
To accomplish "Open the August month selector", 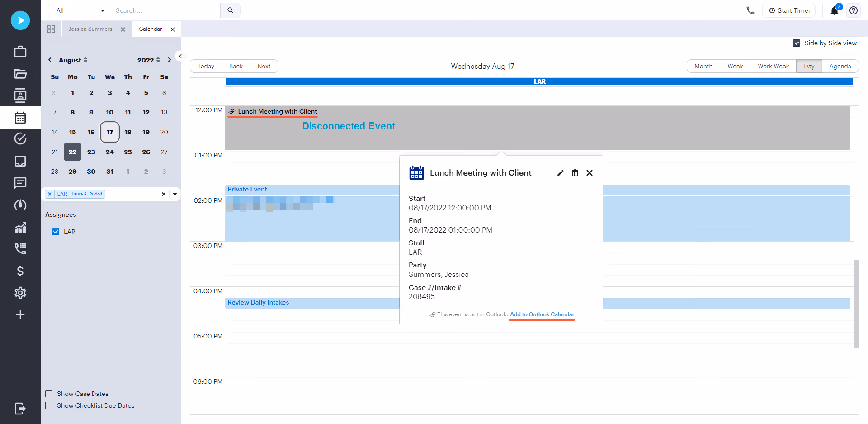I will coord(73,60).
